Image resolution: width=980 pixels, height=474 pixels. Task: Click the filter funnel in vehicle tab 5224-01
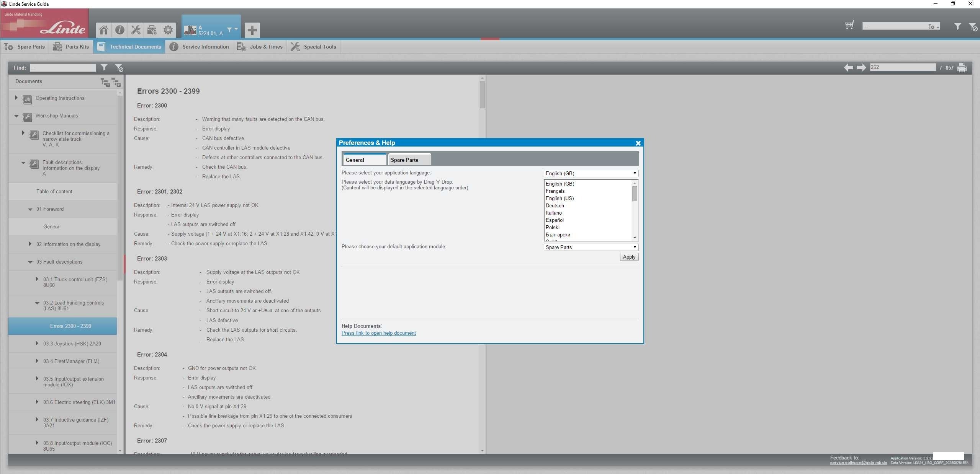point(229,29)
